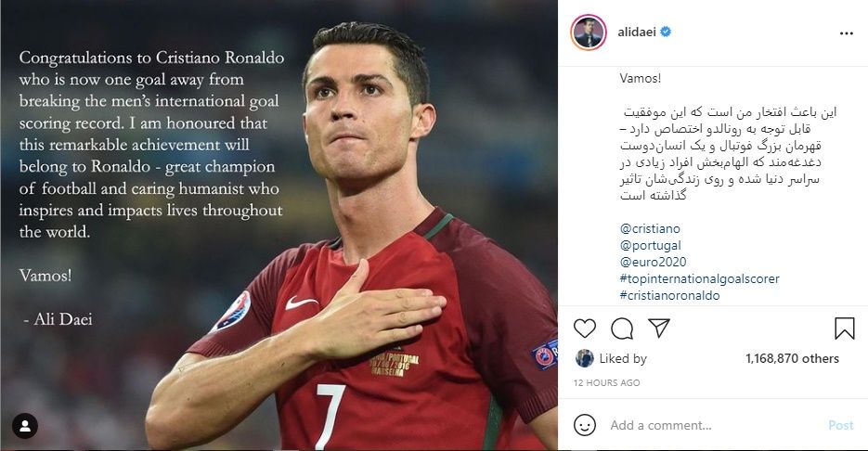
Task: View the 1,168,870 others likes list
Action: [x=792, y=358]
